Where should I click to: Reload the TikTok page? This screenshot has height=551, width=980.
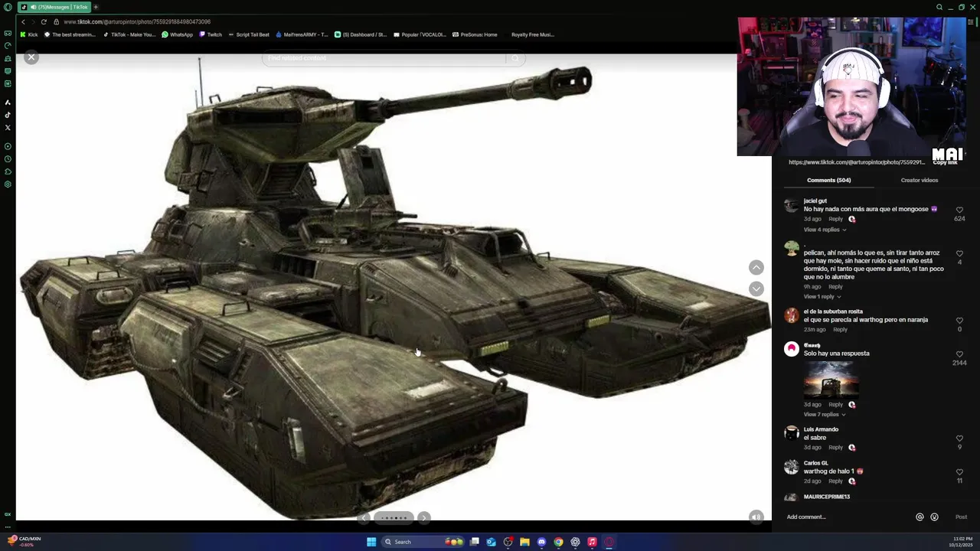point(44,21)
